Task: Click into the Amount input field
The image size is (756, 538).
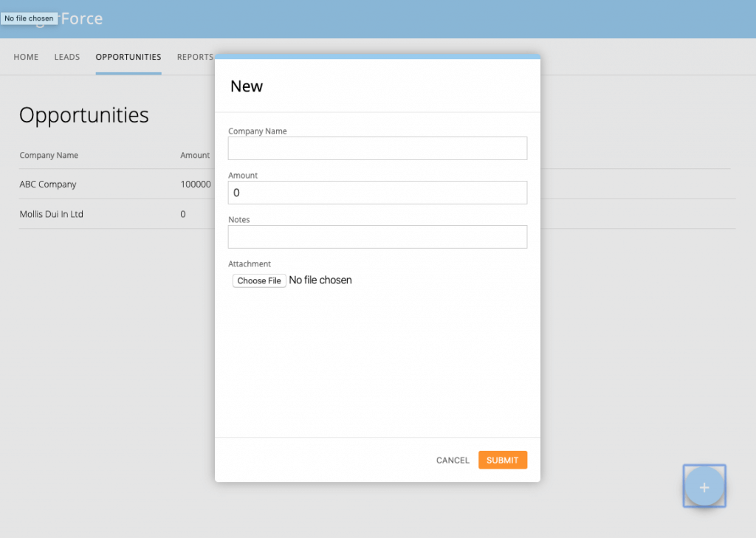Action: coord(377,193)
